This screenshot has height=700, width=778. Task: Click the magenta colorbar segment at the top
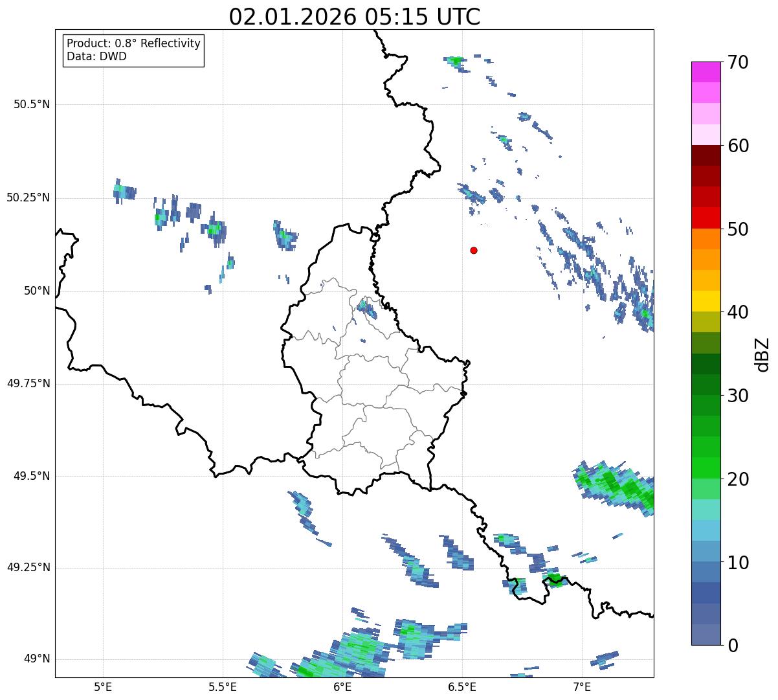point(706,72)
